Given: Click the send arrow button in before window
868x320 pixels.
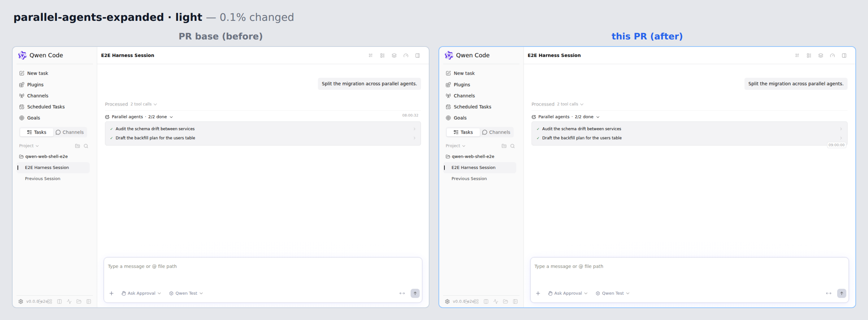Looking at the screenshot, I should coord(415,293).
